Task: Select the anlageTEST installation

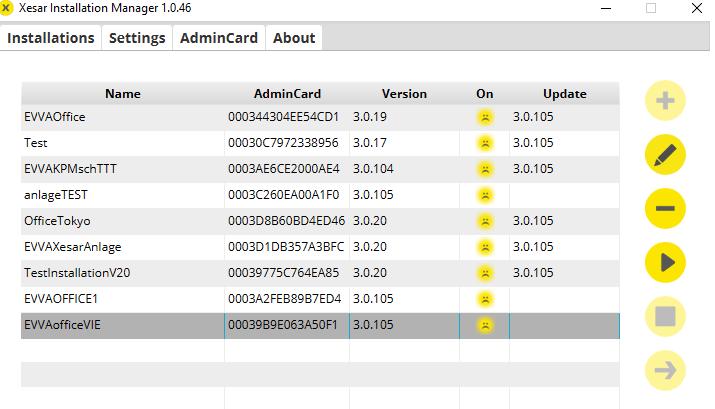Action: [56, 195]
